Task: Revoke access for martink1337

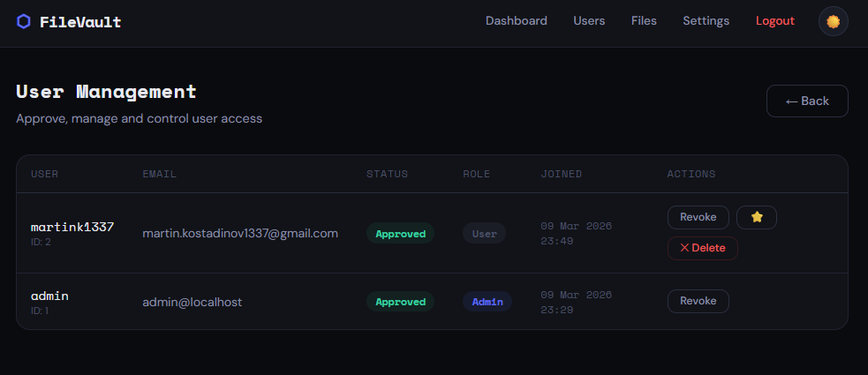Action: tap(698, 217)
